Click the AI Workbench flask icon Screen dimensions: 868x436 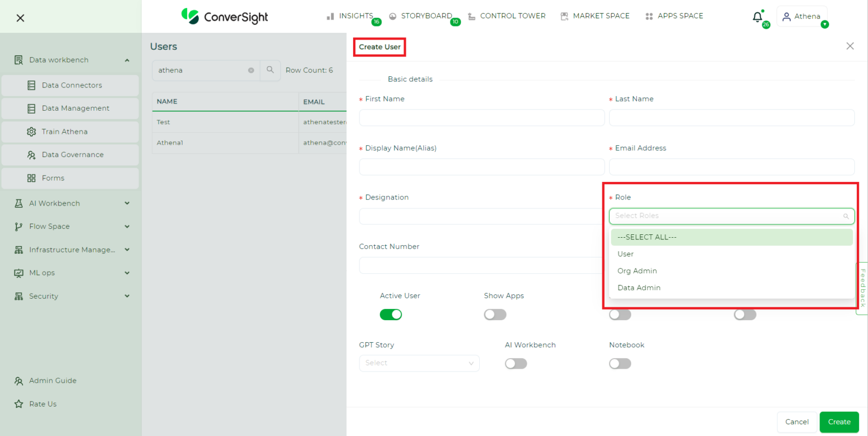19,203
